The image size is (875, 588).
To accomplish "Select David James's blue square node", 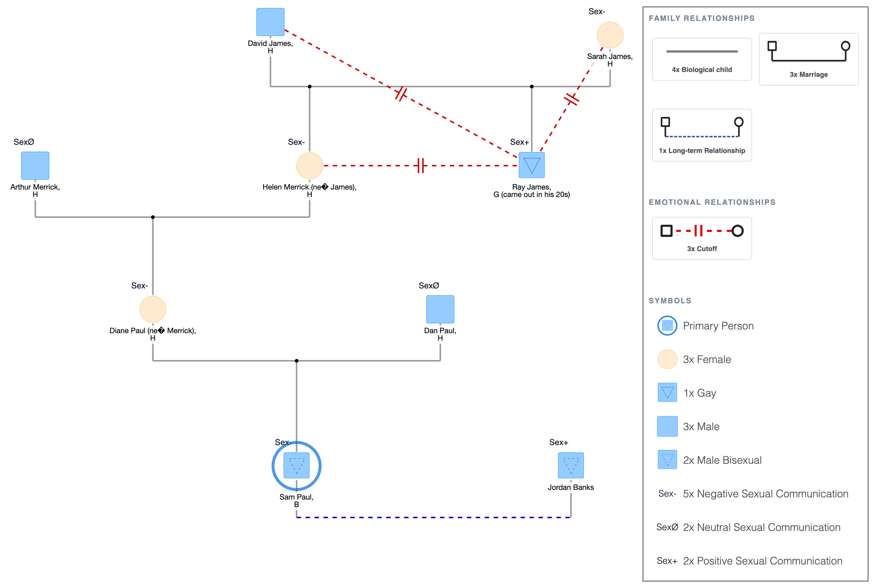I will pos(270,22).
